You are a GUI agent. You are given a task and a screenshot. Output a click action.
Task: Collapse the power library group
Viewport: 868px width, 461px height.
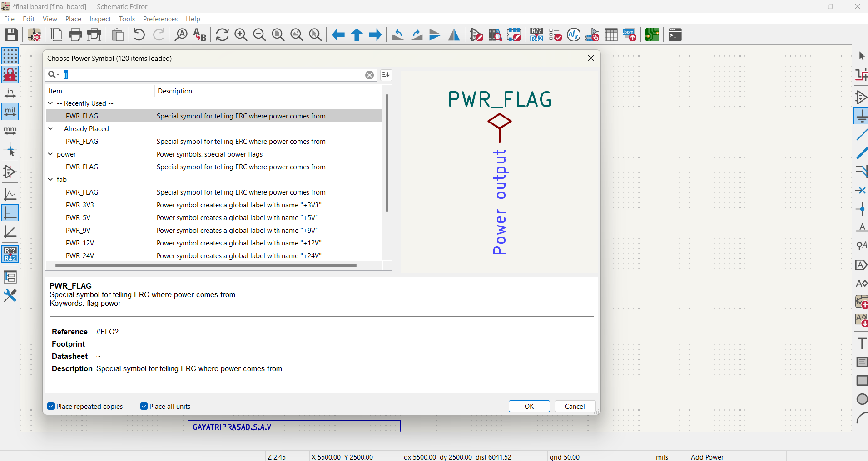click(50, 154)
